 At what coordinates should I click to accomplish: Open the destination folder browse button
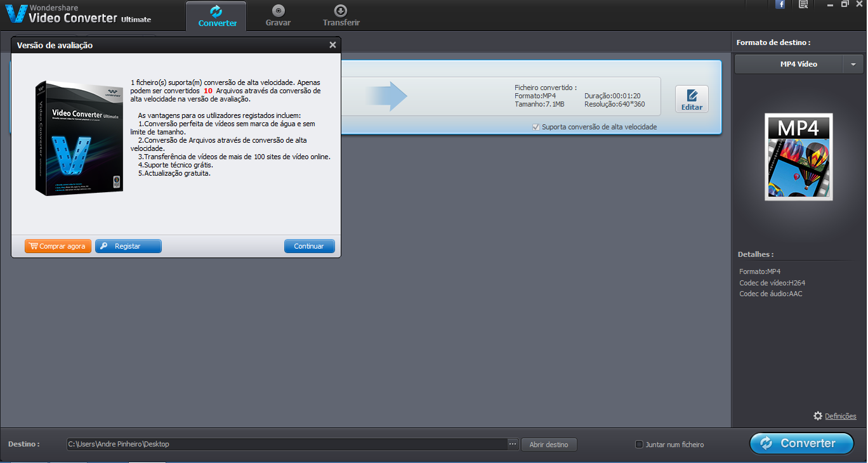549,444
